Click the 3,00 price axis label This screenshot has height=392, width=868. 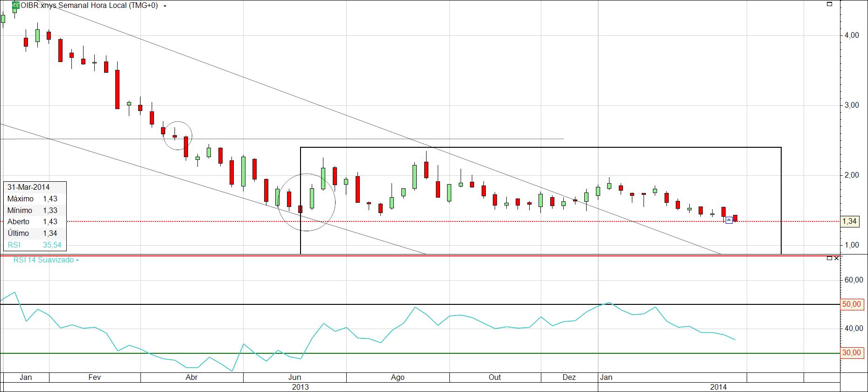[851, 105]
